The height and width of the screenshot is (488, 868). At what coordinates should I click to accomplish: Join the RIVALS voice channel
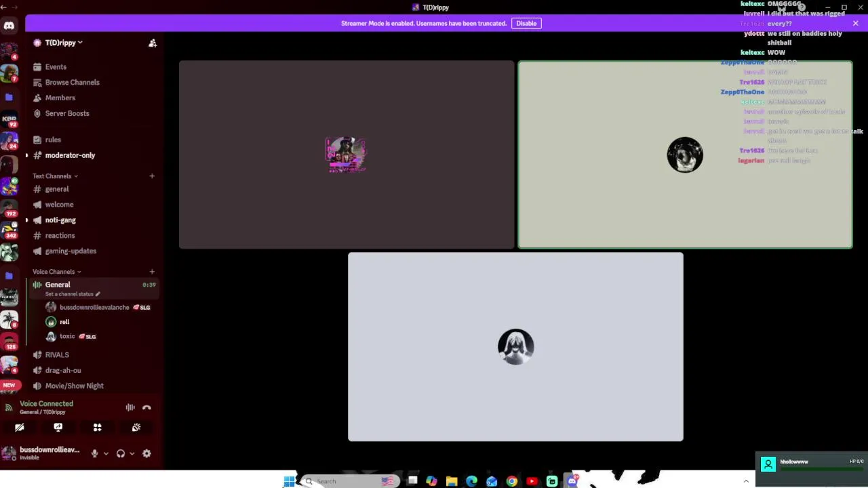pos(57,355)
